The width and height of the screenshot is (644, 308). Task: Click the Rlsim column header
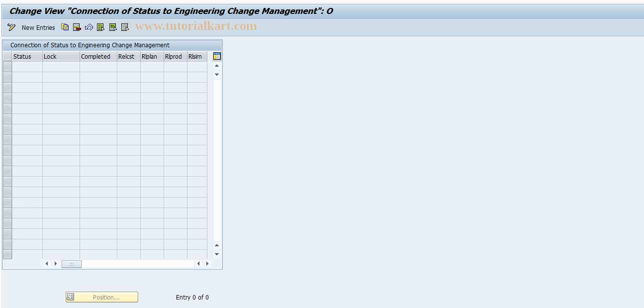coord(197,56)
